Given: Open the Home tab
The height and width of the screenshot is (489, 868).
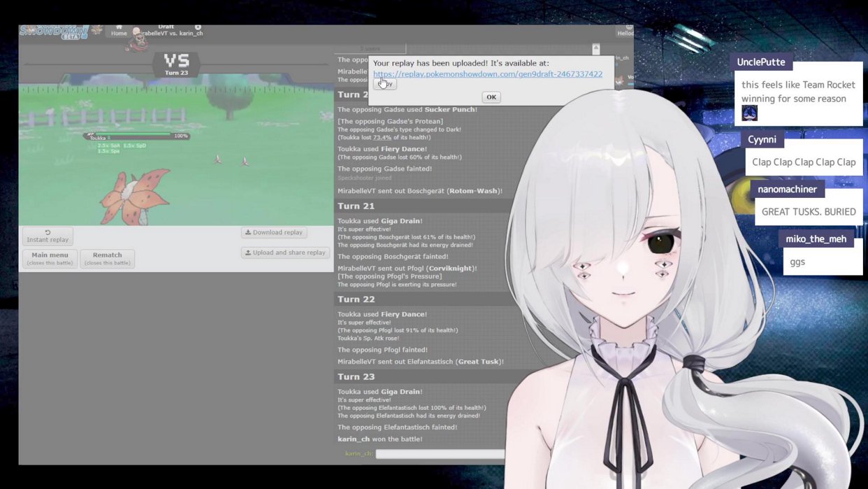Looking at the screenshot, I should (119, 30).
